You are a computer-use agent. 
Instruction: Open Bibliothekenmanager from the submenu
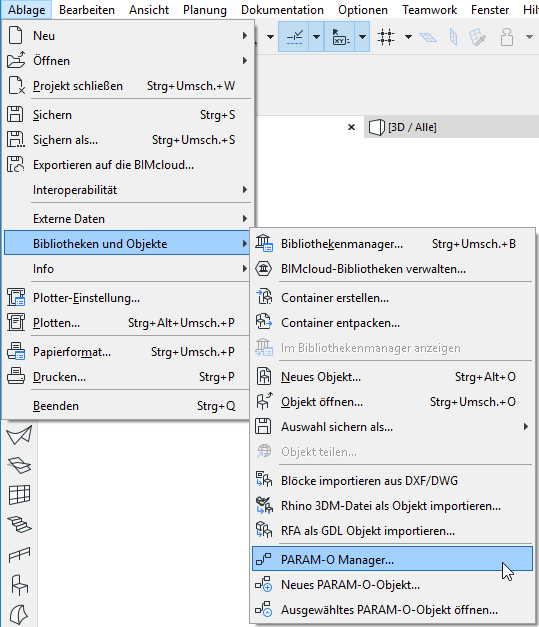pos(392,244)
